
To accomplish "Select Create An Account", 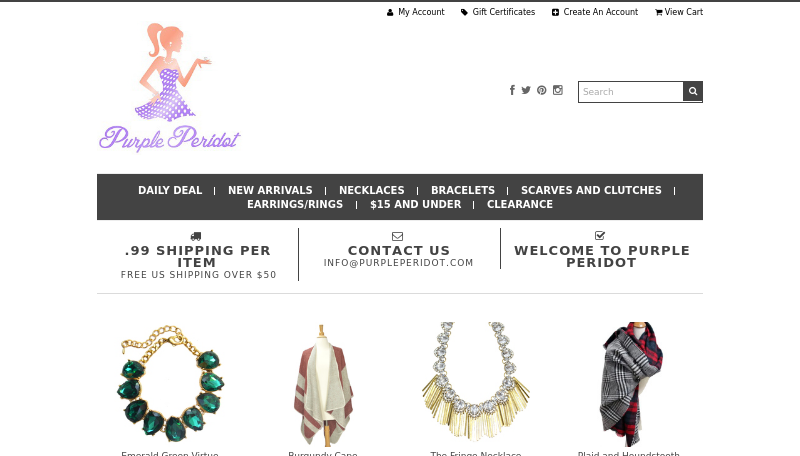I will (x=595, y=12).
